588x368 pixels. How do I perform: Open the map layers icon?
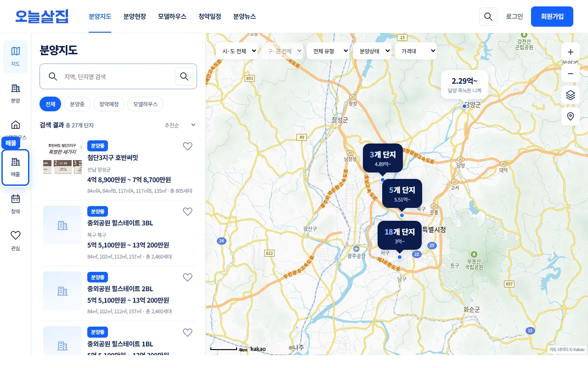571,95
